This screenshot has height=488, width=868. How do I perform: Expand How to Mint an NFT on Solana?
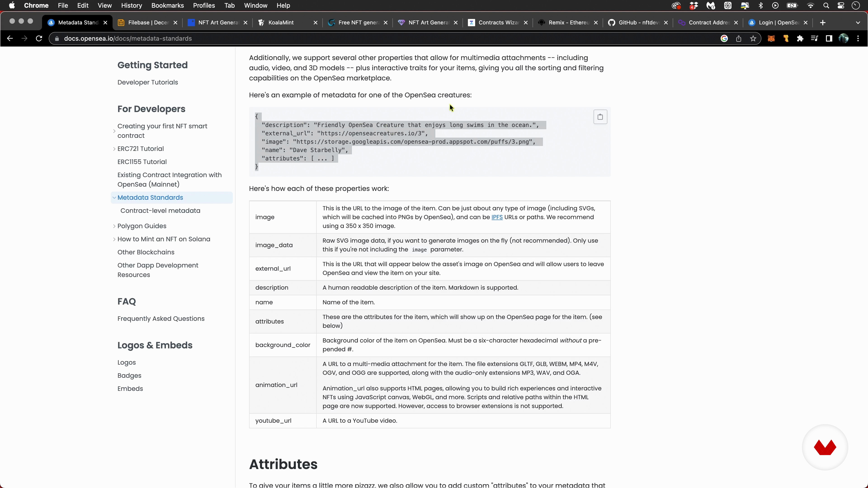(x=114, y=239)
